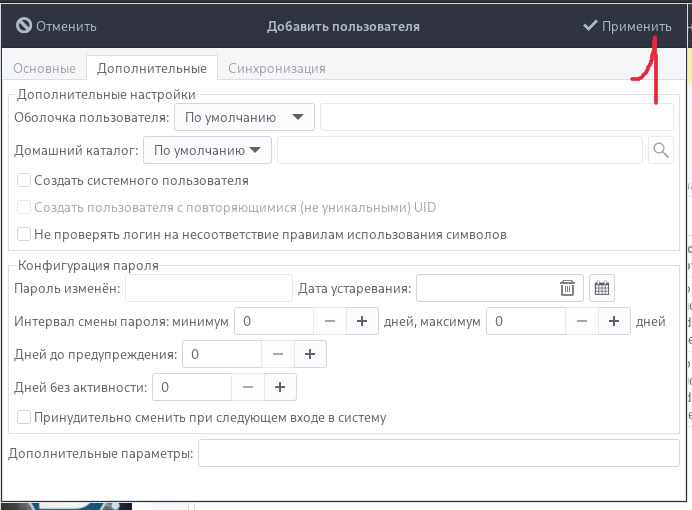The width and height of the screenshot is (692, 510).
Task: Expand the 'Домашний каталог' dropdown
Action: point(207,151)
